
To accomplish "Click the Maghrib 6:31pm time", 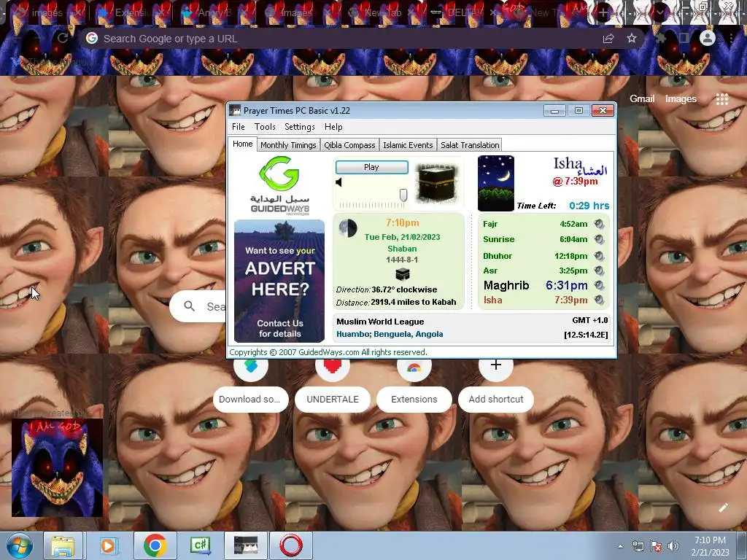I will tap(566, 285).
